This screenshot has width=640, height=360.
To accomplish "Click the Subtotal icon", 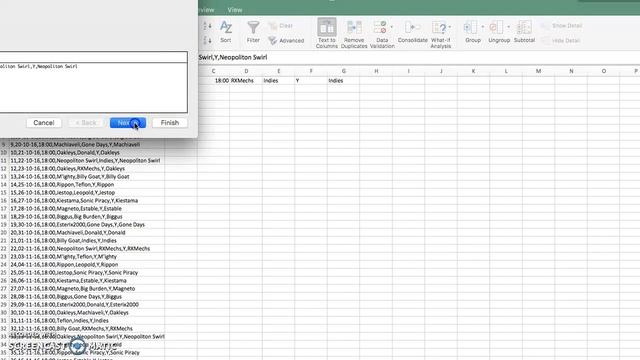I will point(524,32).
